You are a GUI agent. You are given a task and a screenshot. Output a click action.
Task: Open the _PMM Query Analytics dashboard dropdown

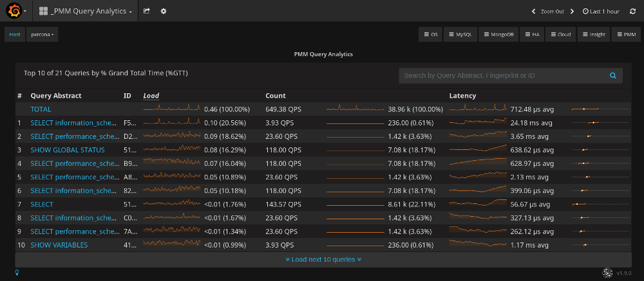[86, 11]
